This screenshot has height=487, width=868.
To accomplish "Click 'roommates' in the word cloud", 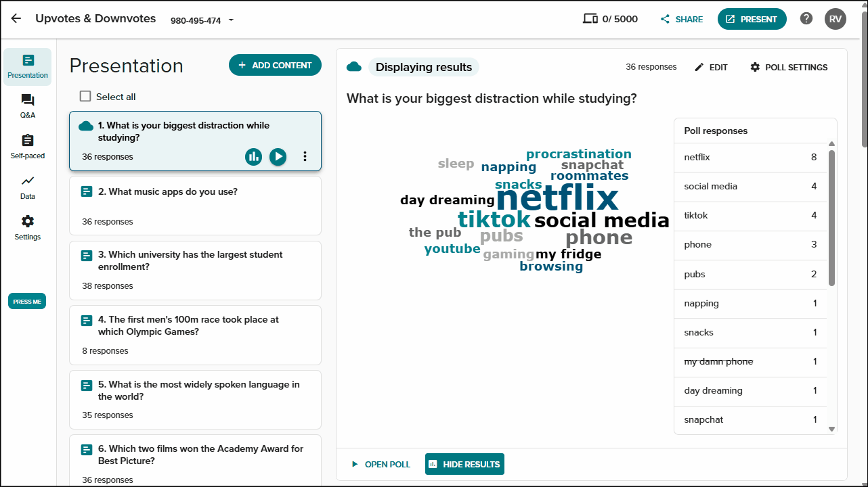I will (590, 176).
